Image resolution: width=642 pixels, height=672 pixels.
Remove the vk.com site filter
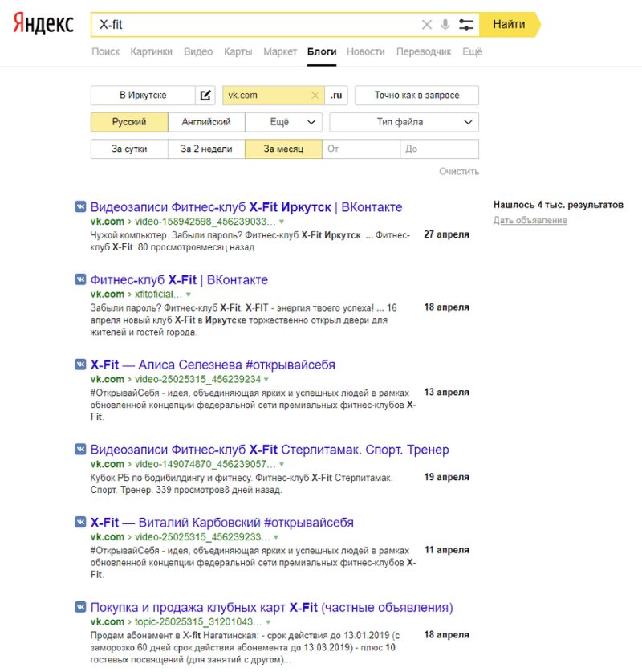pyautogui.click(x=315, y=96)
